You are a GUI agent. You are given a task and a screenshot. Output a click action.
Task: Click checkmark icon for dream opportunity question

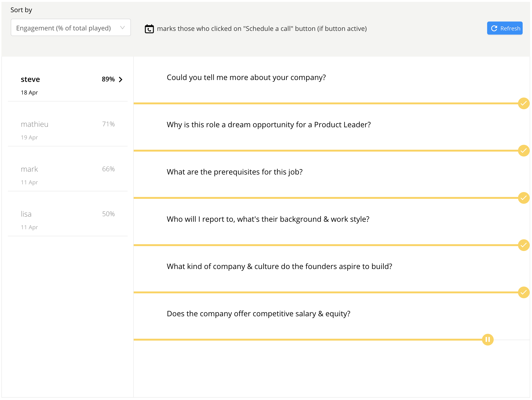523,151
